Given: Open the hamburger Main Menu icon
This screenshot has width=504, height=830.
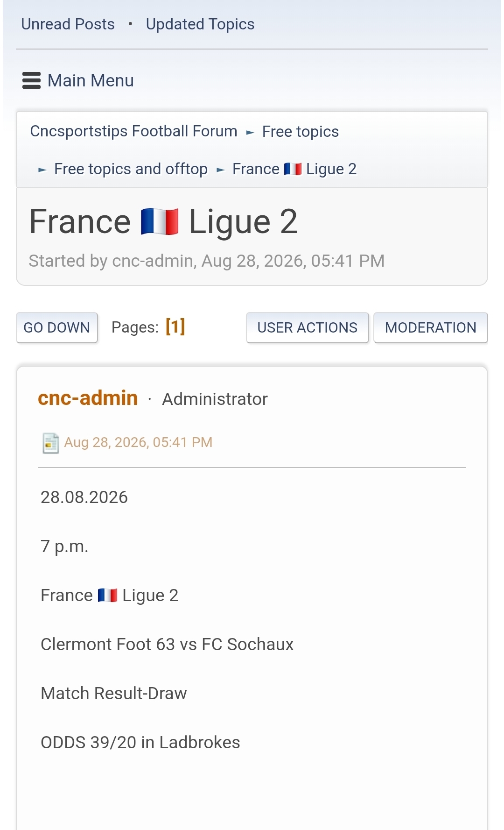Looking at the screenshot, I should point(31,80).
